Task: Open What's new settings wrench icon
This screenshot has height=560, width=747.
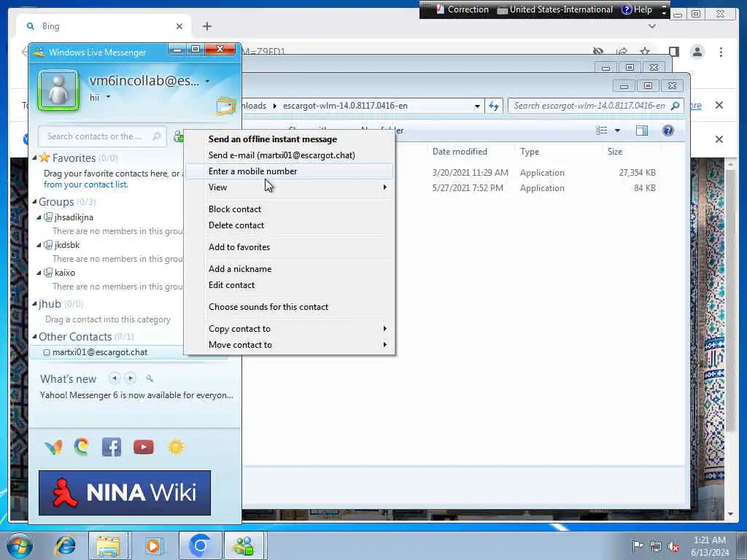Action: click(150, 378)
